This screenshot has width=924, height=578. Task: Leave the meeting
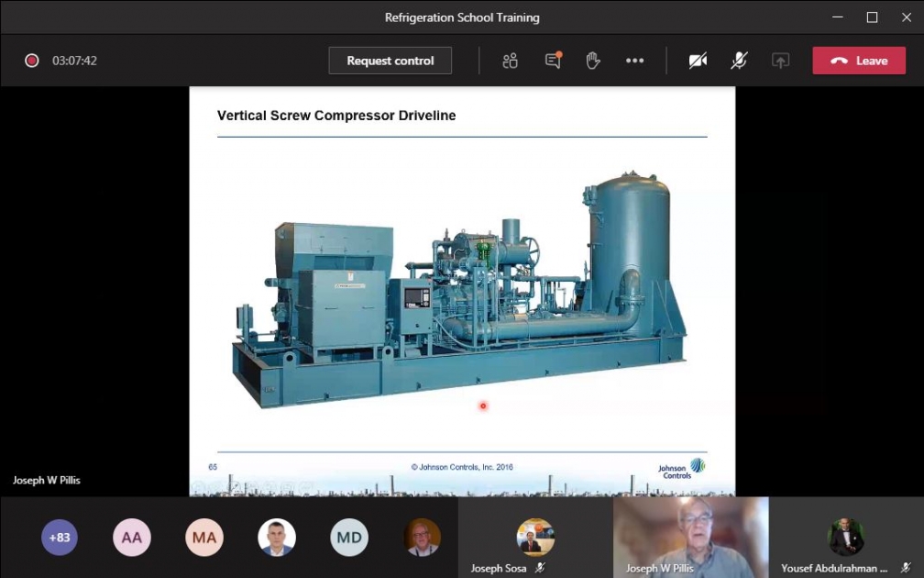[859, 61]
